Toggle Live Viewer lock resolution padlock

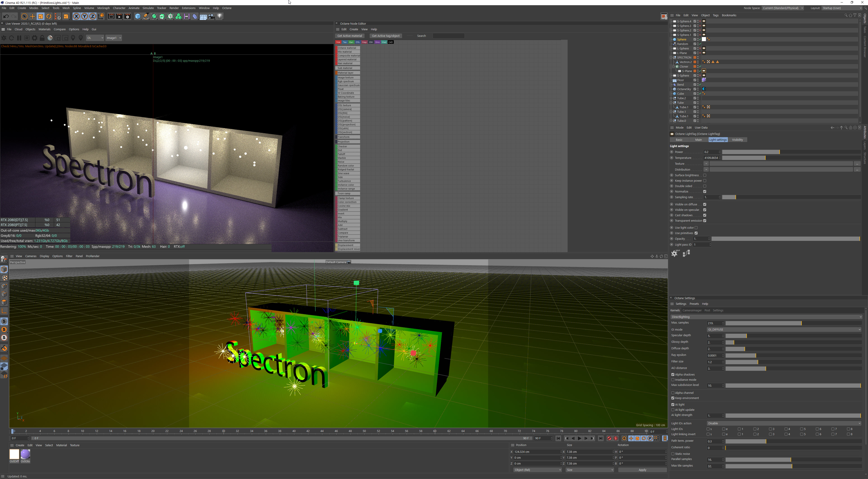click(x=42, y=38)
